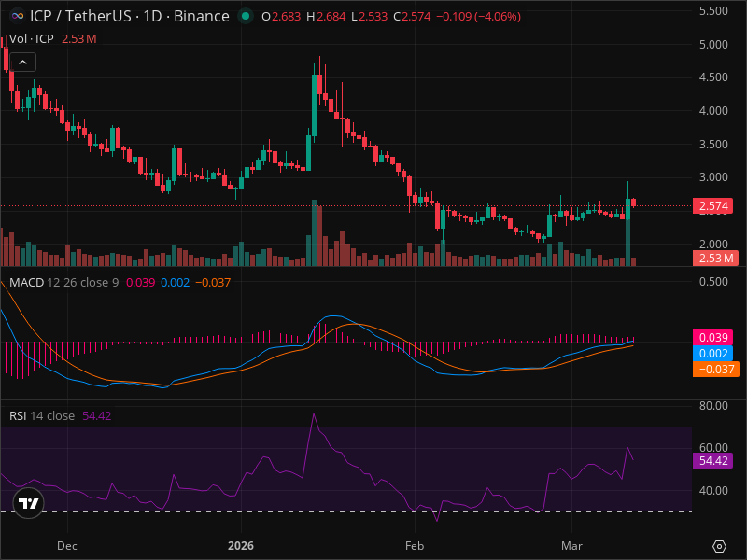Click the 54.42 RSI axis label

point(712,460)
